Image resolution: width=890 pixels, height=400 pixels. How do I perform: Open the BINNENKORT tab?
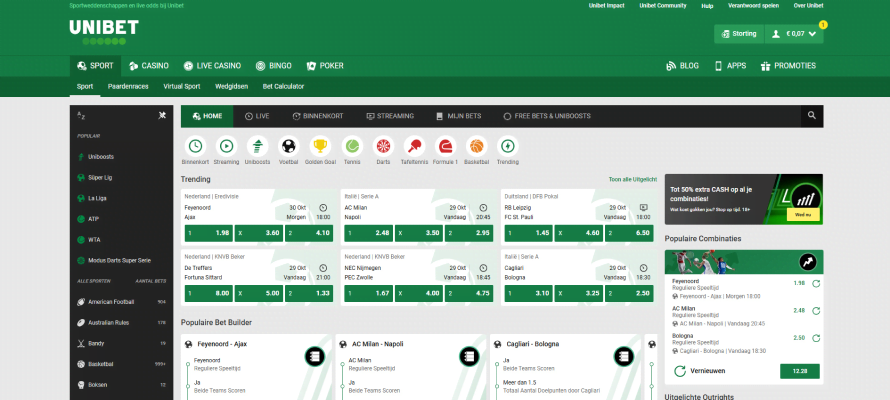click(318, 116)
